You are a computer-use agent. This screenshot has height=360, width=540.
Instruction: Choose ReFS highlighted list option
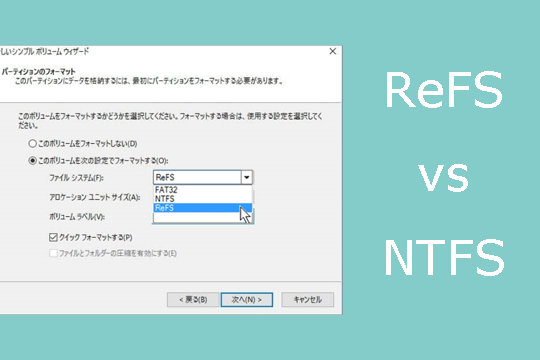[202, 208]
